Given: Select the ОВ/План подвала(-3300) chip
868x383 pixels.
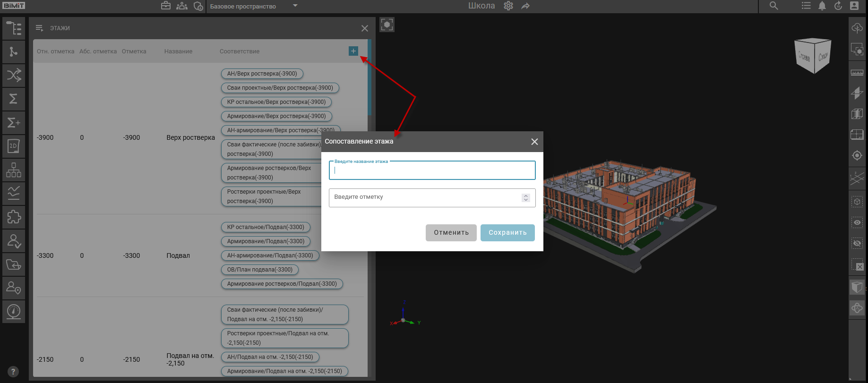Looking at the screenshot, I should 259,270.
